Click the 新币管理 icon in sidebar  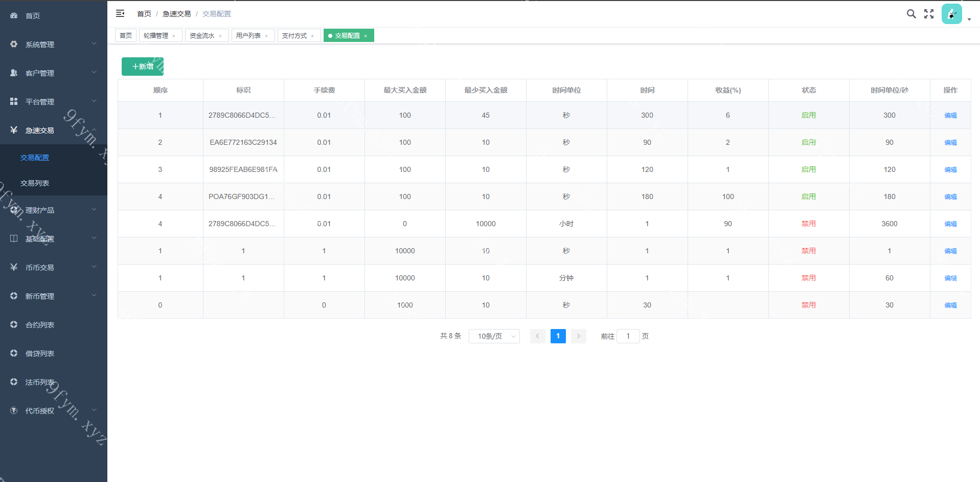coord(14,296)
